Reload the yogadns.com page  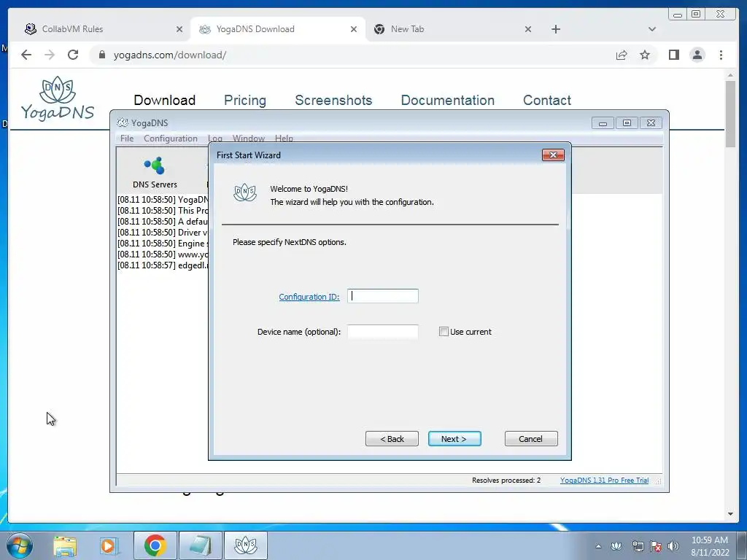[x=73, y=55]
